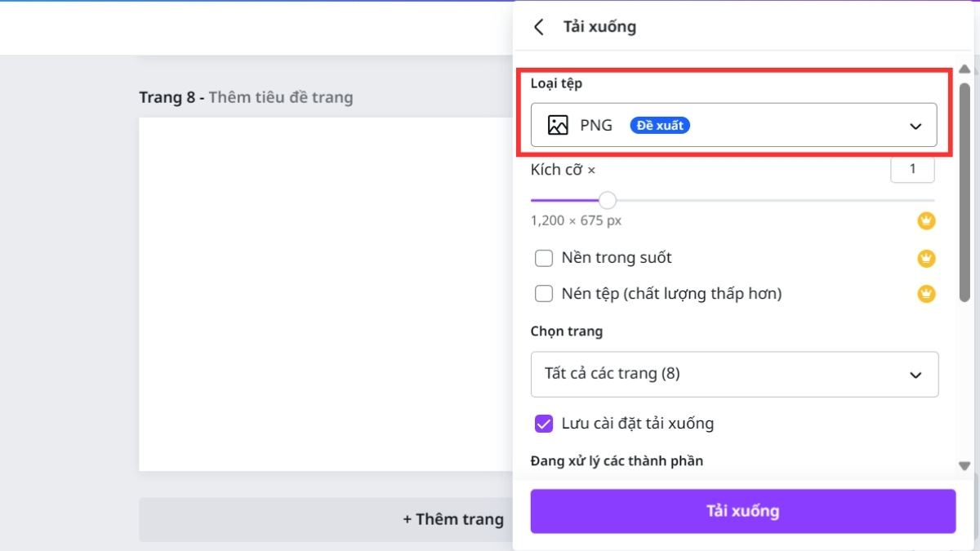Click the Kích cỡ slider handle

click(607, 200)
